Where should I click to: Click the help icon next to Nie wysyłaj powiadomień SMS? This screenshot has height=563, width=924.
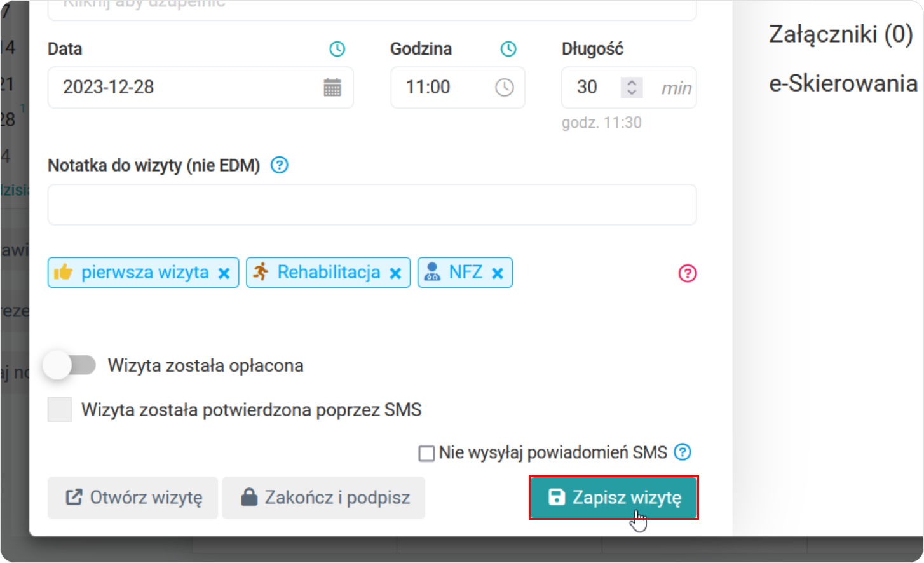(x=683, y=452)
